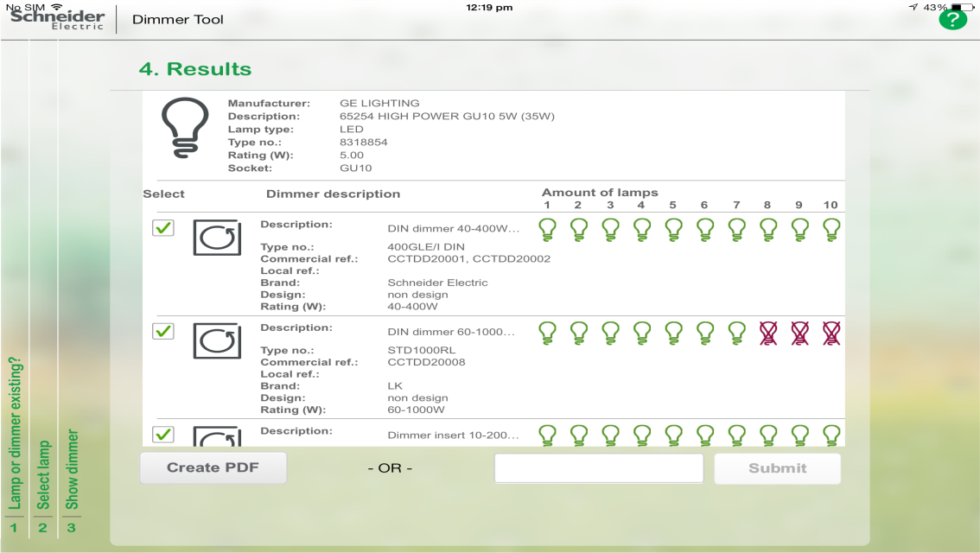The width and height of the screenshot is (980, 553).
Task: Click the Schneider Electric logo
Action: (57, 19)
